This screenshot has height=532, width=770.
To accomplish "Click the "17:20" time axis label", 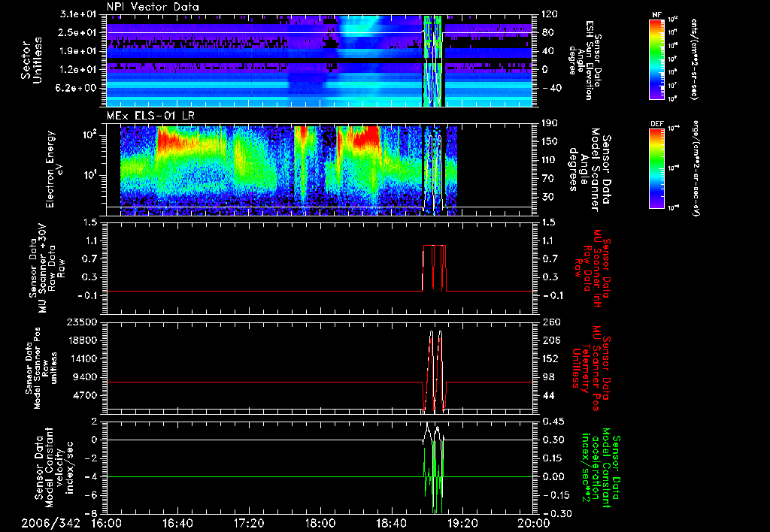I will (x=249, y=524).
